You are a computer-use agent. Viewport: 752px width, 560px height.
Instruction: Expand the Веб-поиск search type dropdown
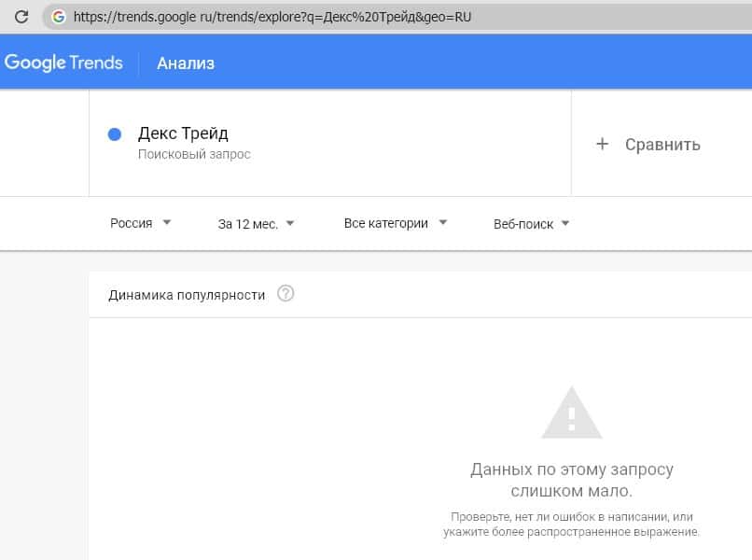[x=531, y=223]
